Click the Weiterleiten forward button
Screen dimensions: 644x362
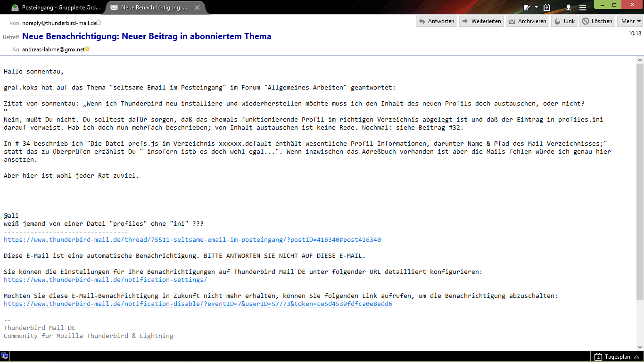click(481, 21)
